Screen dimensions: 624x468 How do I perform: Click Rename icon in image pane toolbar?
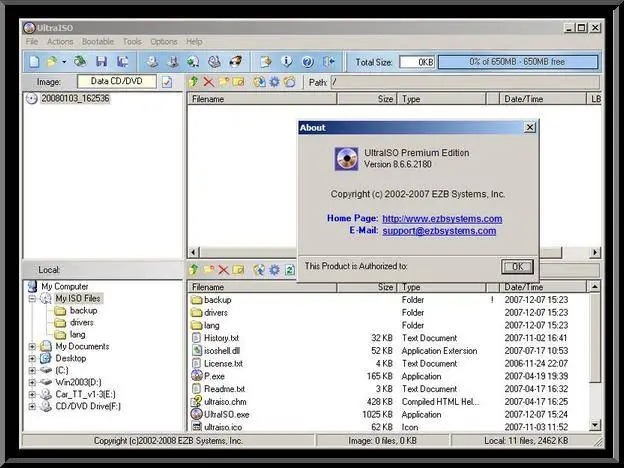[238, 82]
